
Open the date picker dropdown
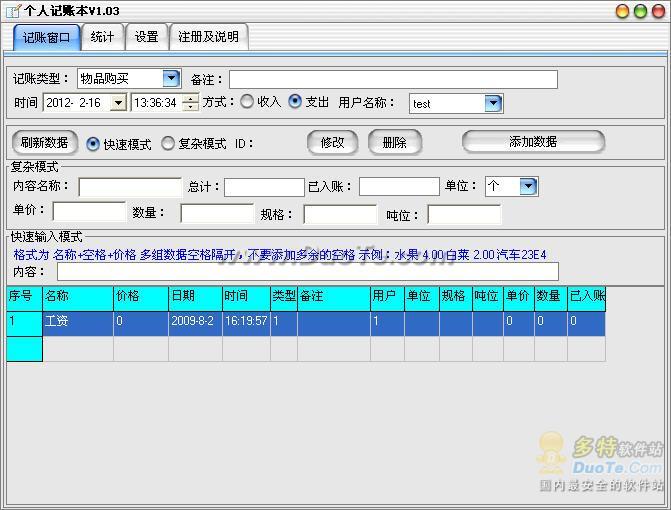point(118,103)
